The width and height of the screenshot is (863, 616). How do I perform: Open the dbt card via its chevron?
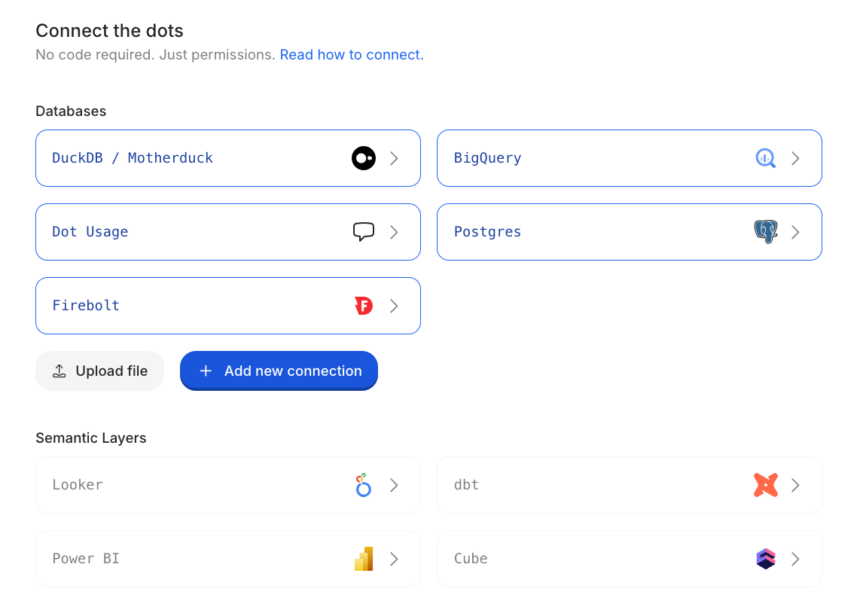(x=795, y=485)
